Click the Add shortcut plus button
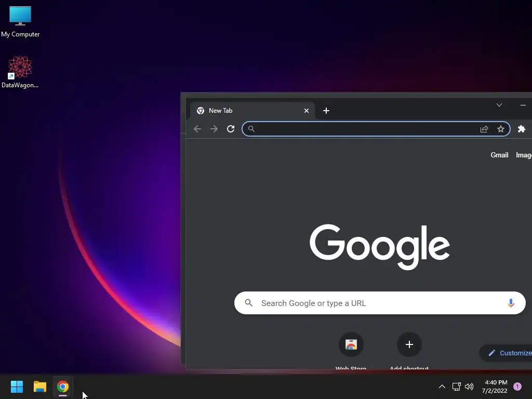Image resolution: width=532 pixels, height=399 pixels. point(409,344)
